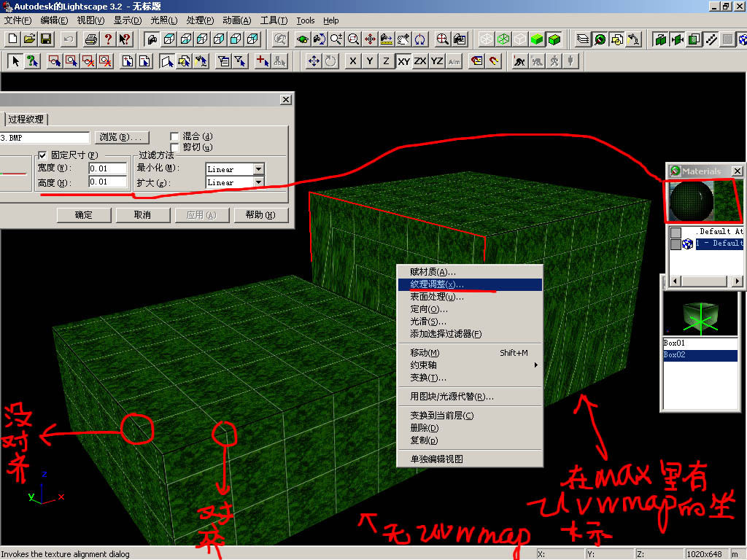Open the layers table icon
Screen dimensions: 747x560
tap(583, 39)
